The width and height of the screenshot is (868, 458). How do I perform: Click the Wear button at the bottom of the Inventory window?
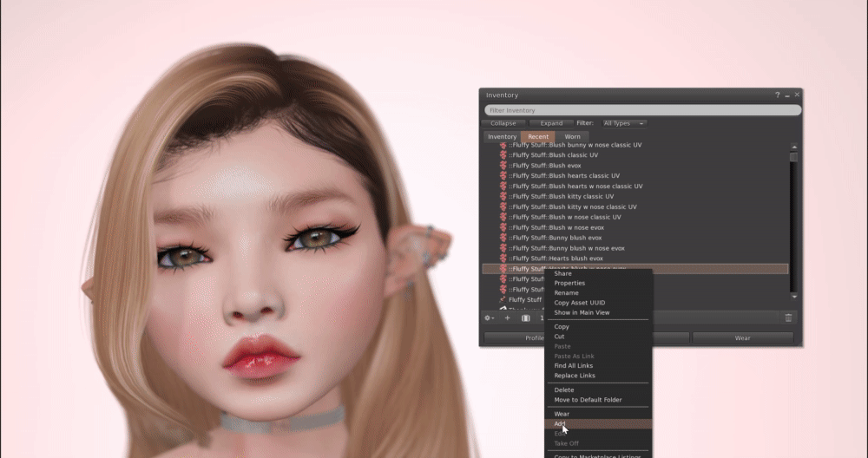tap(742, 338)
